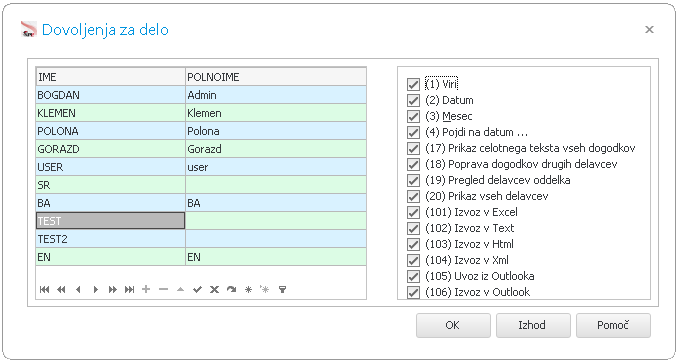Go to bookmark with faded asterisk icon
Viewport: 678px width, 362px height.
265,289
